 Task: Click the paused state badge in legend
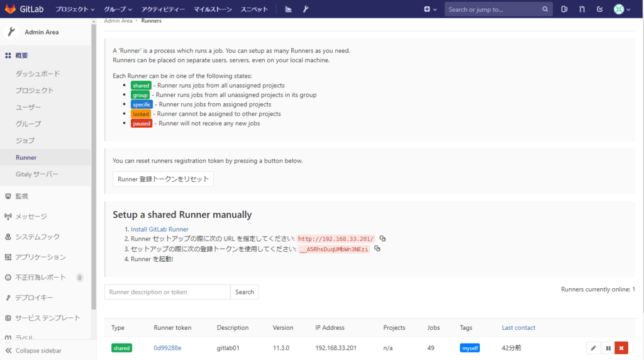tap(142, 123)
